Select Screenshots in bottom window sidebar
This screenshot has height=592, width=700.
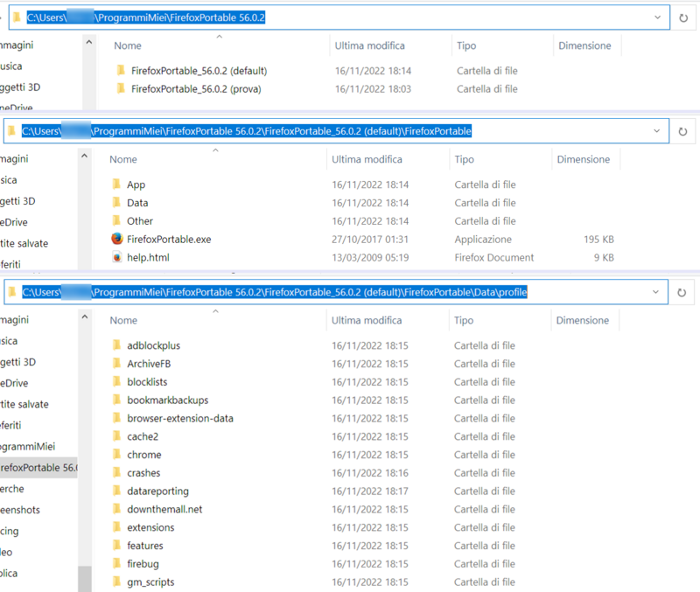coord(20,510)
